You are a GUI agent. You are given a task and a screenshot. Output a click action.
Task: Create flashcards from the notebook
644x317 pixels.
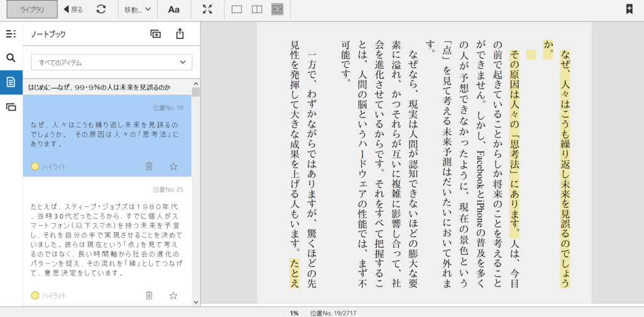coord(155,34)
